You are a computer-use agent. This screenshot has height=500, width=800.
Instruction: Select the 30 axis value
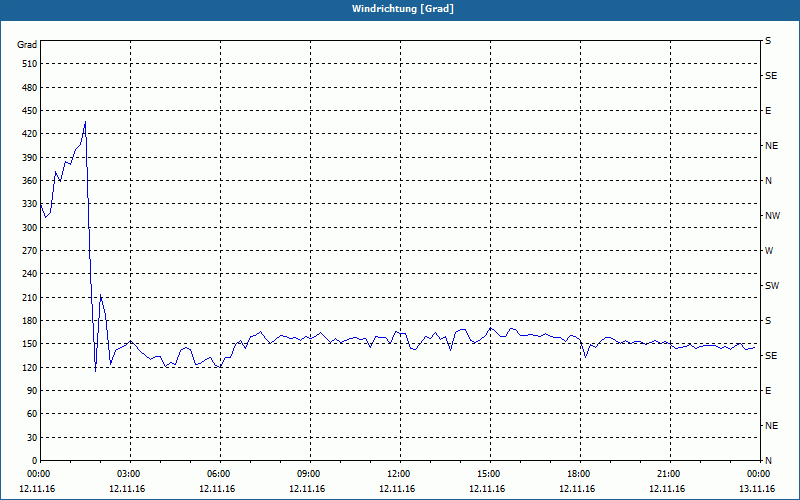click(32, 438)
